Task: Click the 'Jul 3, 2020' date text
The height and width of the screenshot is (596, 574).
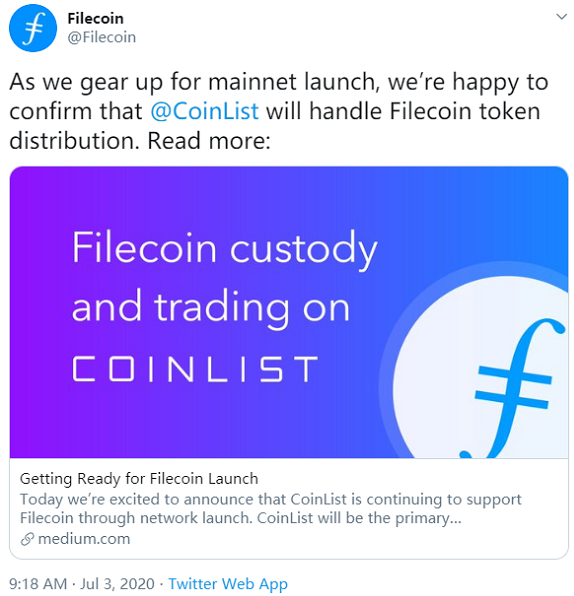Action: (117, 584)
